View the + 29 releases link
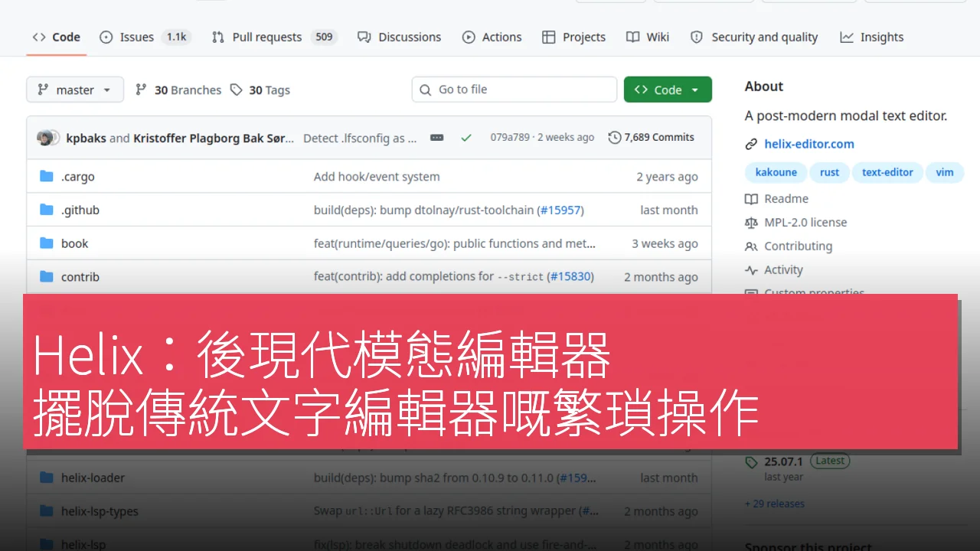 coord(775,504)
